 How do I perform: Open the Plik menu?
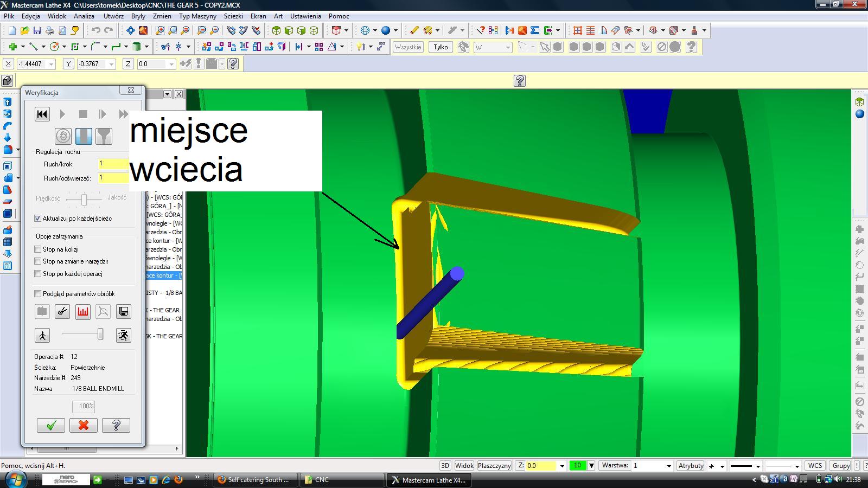[9, 16]
